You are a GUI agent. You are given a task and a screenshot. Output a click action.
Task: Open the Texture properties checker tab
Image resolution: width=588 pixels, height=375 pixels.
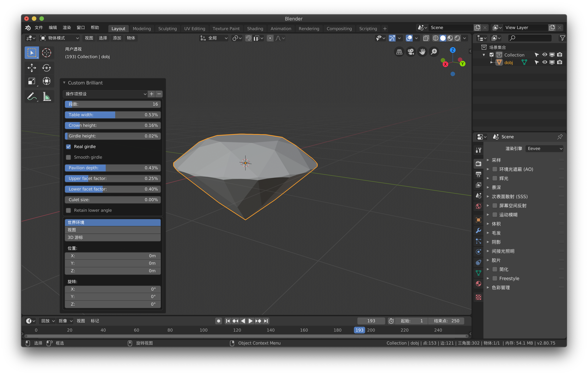click(x=478, y=297)
